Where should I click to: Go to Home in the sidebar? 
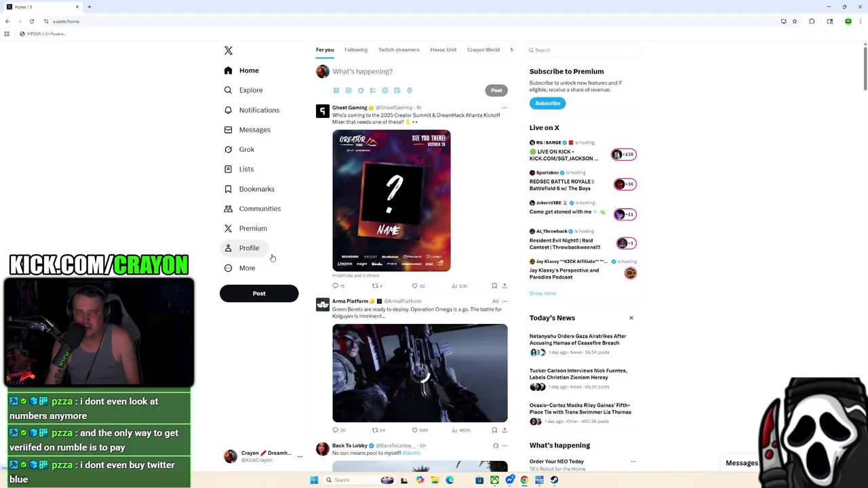242,70
